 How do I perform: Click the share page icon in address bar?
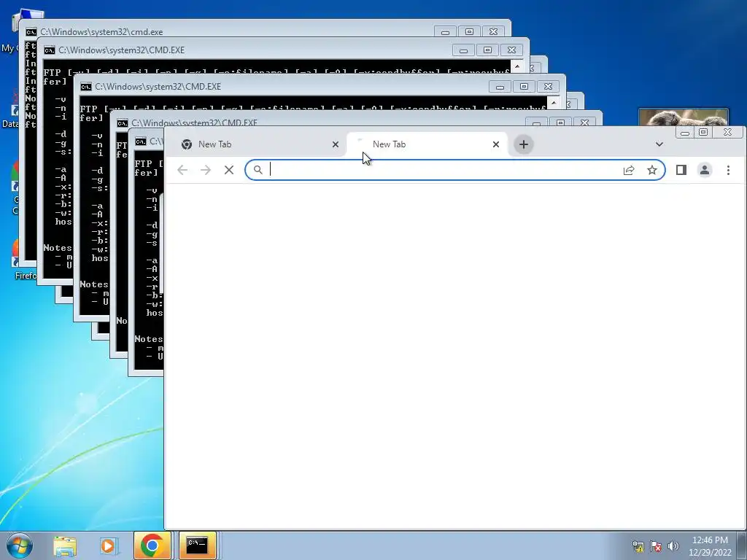pyautogui.click(x=629, y=170)
